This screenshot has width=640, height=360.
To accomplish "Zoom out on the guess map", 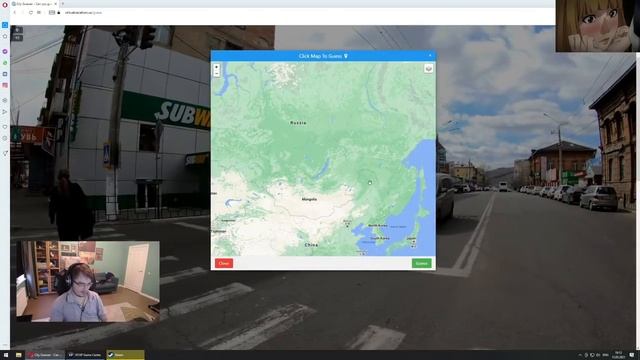I will (x=217, y=73).
